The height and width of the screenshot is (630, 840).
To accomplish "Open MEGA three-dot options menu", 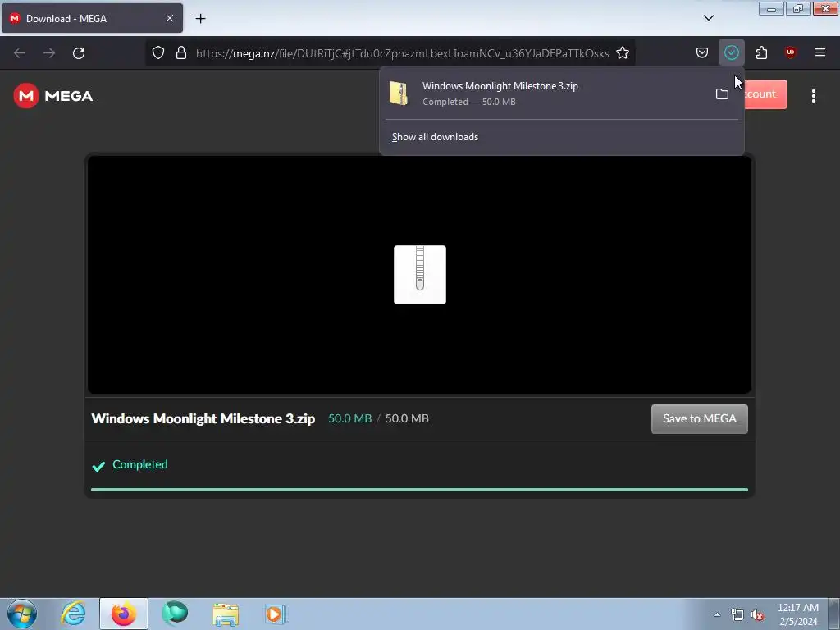I will pyautogui.click(x=813, y=96).
